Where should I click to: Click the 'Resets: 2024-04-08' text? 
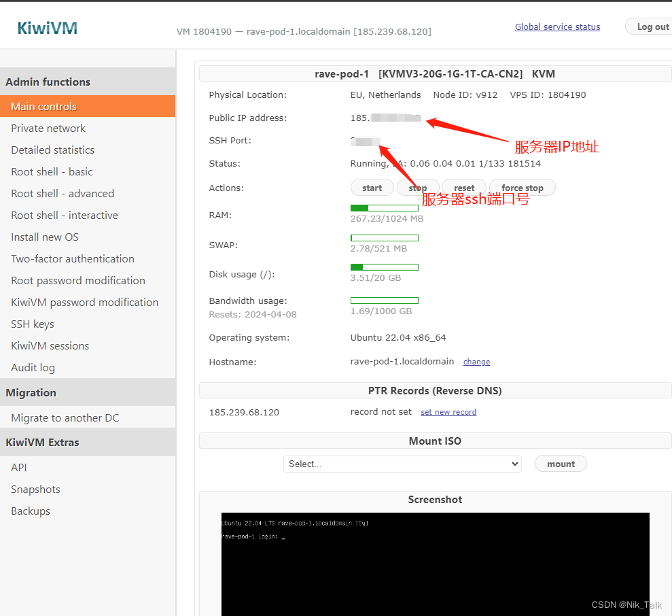tap(253, 314)
